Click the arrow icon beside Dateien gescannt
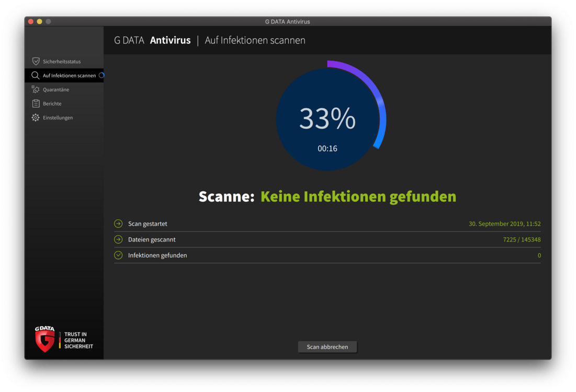The image size is (576, 392). 118,239
